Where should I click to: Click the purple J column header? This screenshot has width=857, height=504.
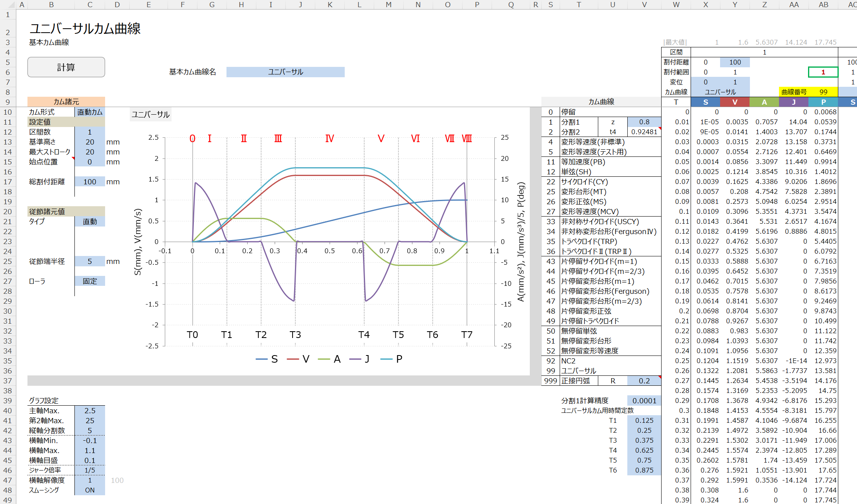[794, 102]
